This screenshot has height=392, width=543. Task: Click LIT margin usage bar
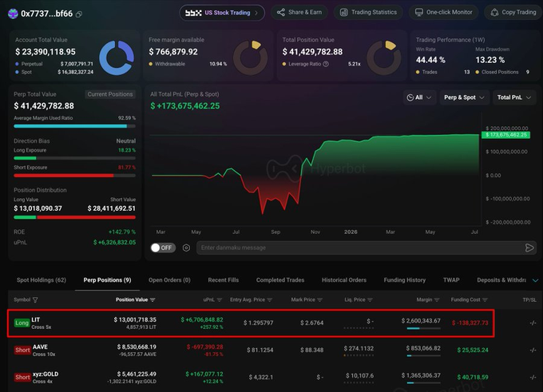[x=423, y=328]
